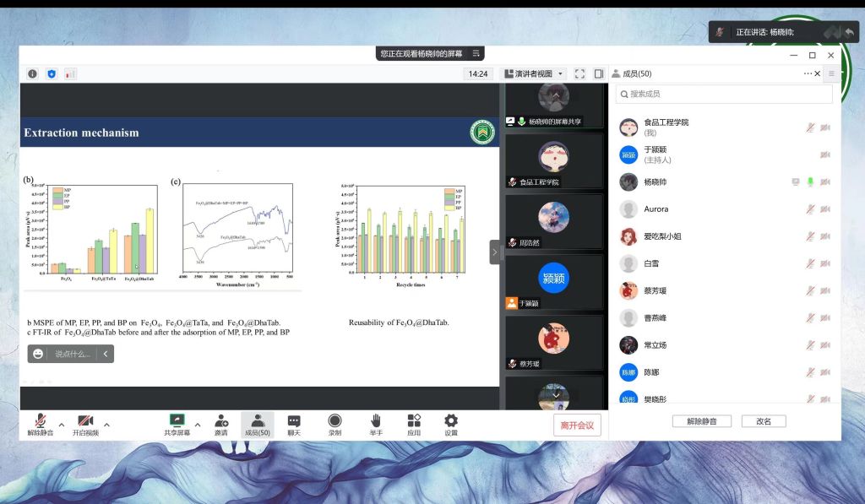Click the unmute button in members panel
This screenshot has height=504, width=865.
tap(701, 421)
